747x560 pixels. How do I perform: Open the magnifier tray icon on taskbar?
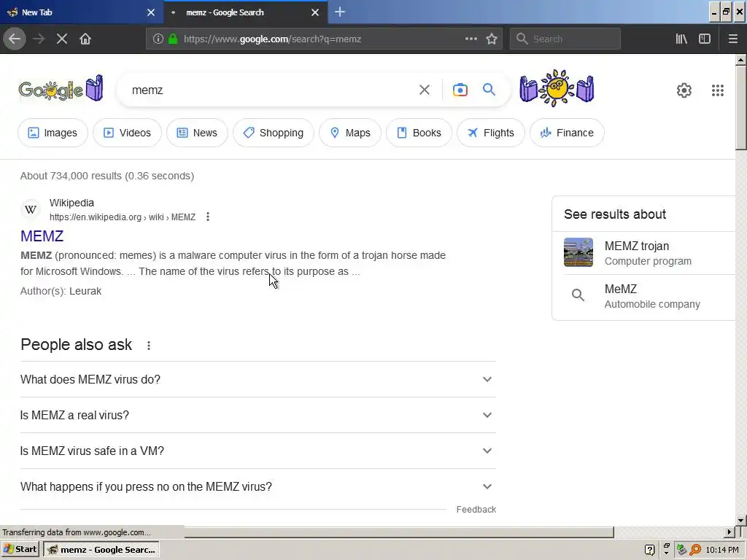(x=695, y=550)
